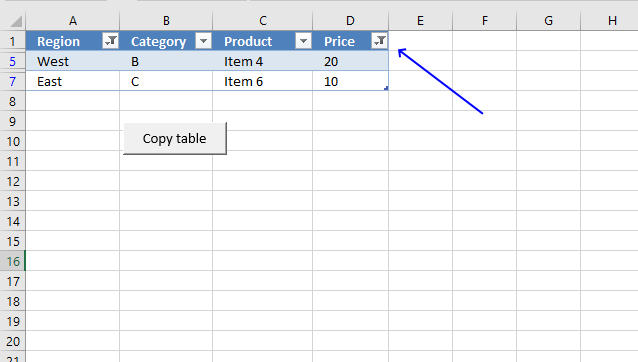This screenshot has height=362, width=638.
Task: Select row 18 header
Action: (x=13, y=301)
